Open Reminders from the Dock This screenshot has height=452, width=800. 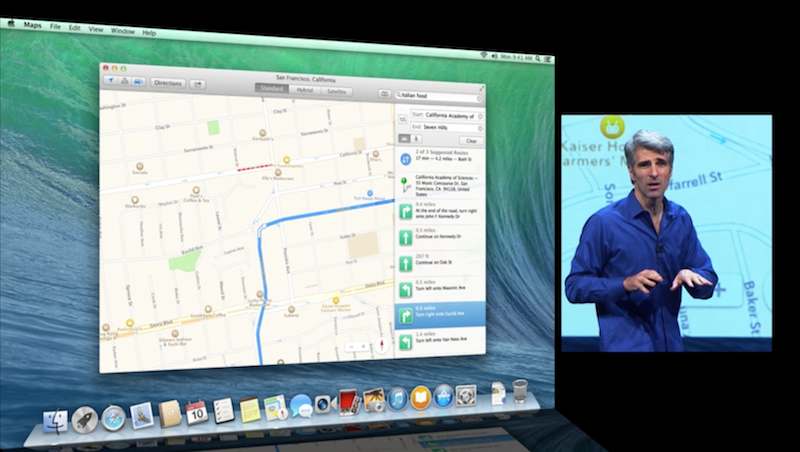point(223,410)
